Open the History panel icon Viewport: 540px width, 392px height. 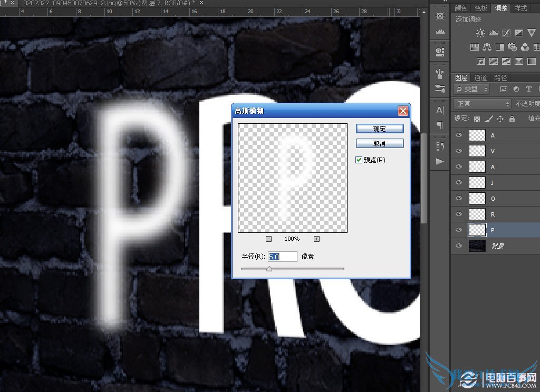tap(440, 146)
